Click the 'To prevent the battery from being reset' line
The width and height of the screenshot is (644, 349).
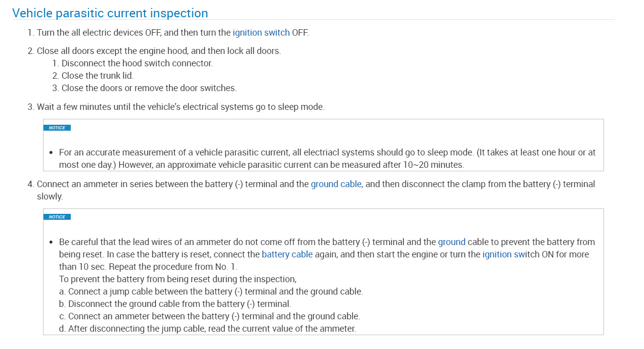[x=177, y=279]
